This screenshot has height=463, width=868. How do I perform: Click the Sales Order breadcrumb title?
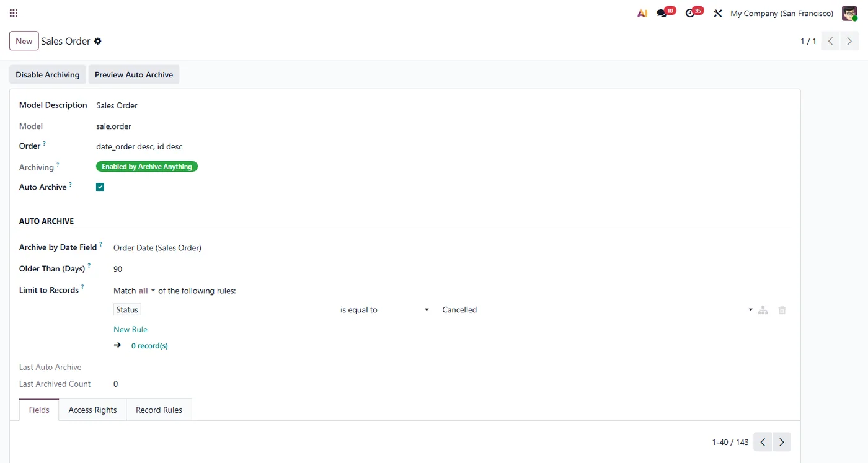click(x=66, y=41)
